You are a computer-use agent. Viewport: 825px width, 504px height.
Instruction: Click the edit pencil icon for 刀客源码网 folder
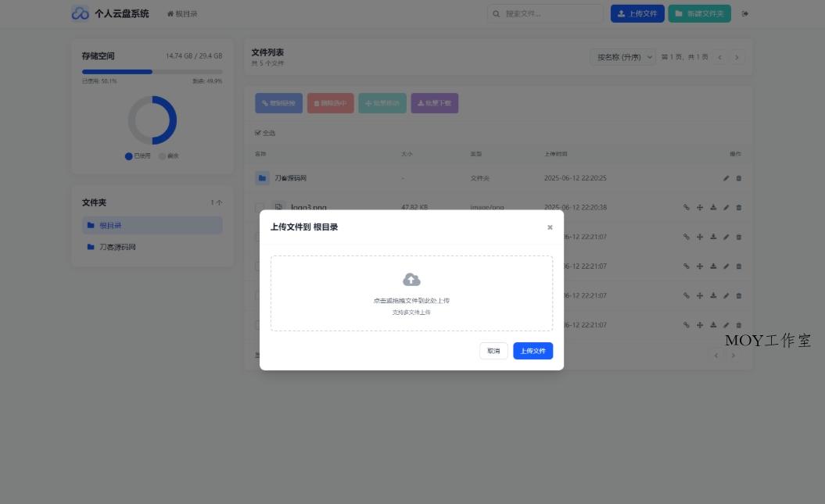[726, 177]
